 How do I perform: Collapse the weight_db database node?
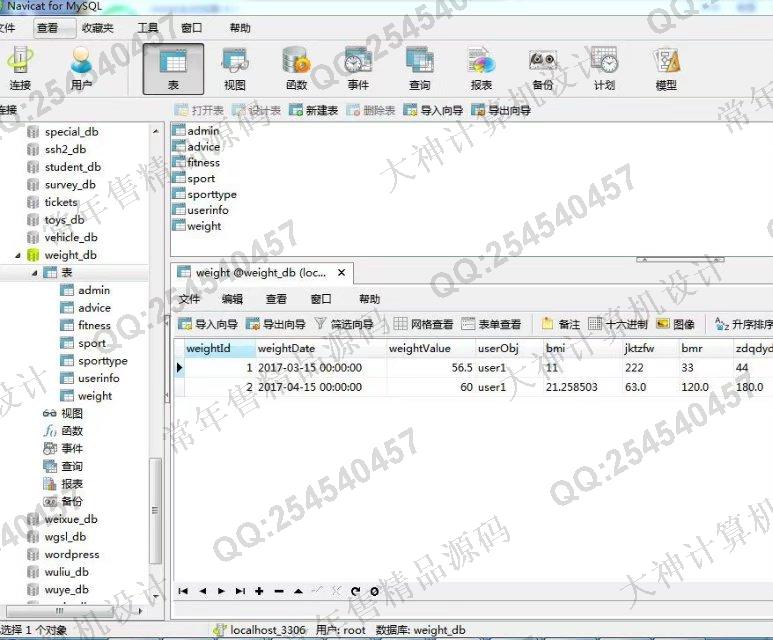(18, 255)
